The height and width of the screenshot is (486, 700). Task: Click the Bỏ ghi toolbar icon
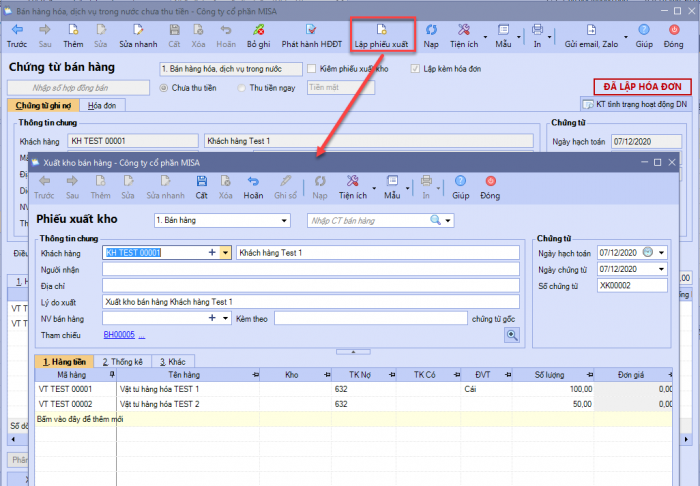pyautogui.click(x=258, y=36)
